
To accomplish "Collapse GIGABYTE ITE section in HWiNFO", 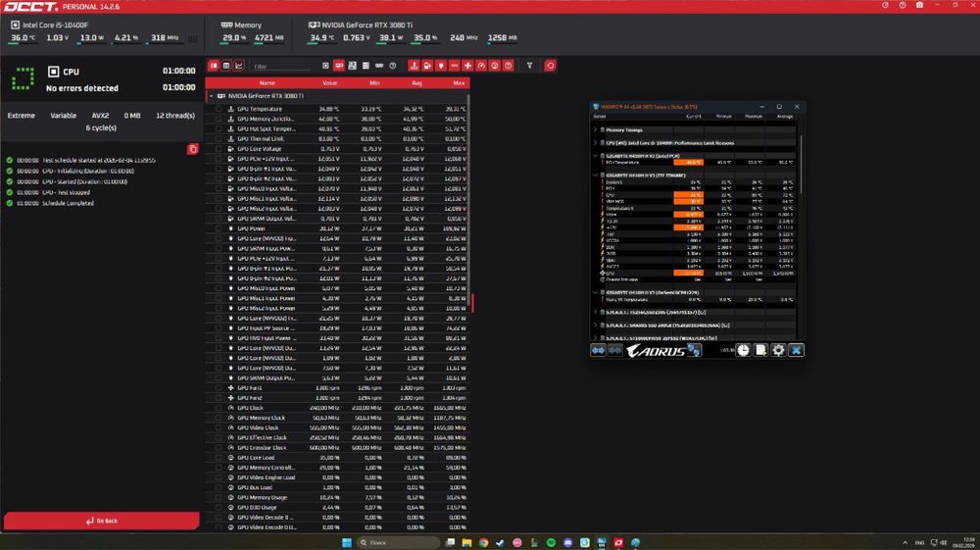I will tap(595, 175).
